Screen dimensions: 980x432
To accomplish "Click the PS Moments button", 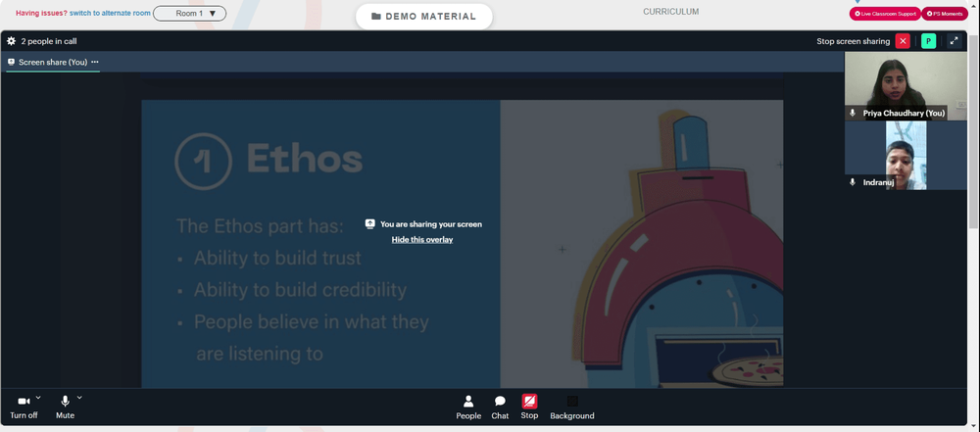I will [x=945, y=13].
